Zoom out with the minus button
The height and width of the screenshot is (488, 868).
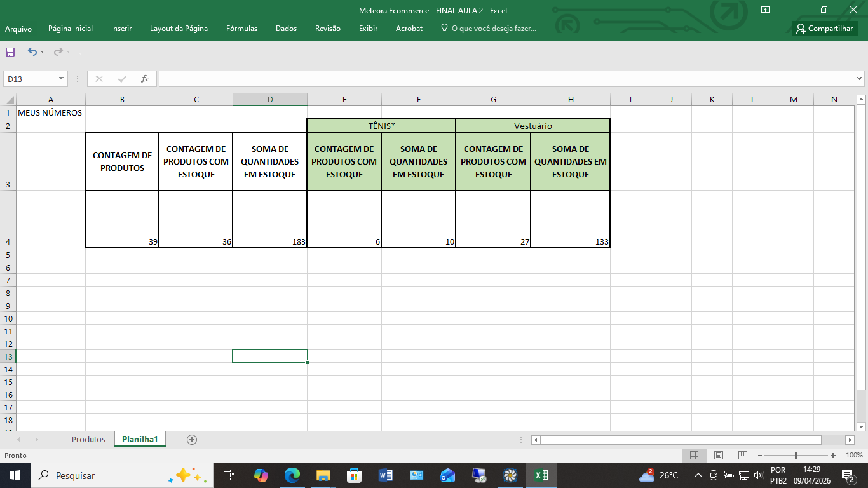(x=760, y=456)
